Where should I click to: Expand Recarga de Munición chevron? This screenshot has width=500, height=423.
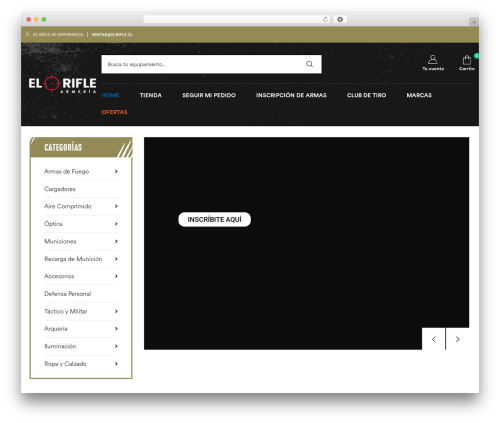point(116,259)
